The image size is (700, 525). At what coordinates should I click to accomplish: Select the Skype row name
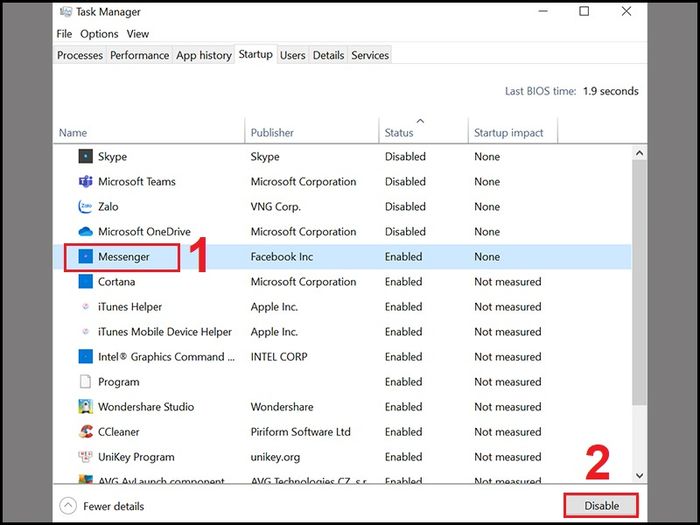pos(112,157)
